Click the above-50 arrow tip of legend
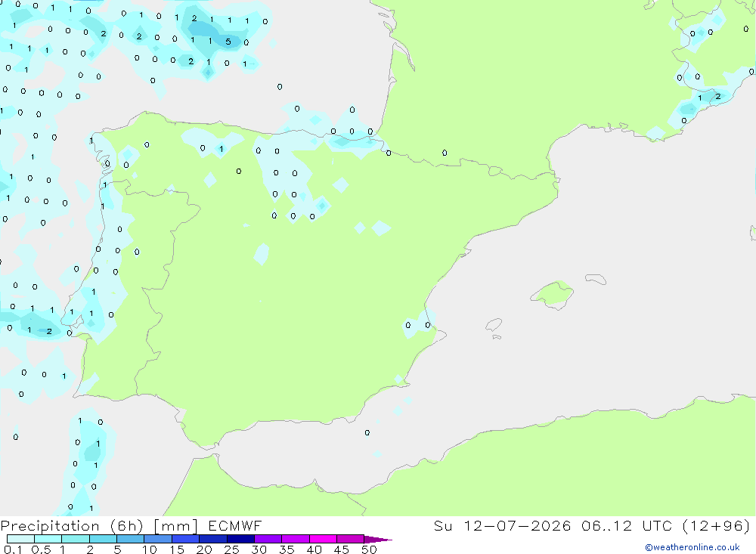The width and height of the screenshot is (756, 554). point(378,540)
